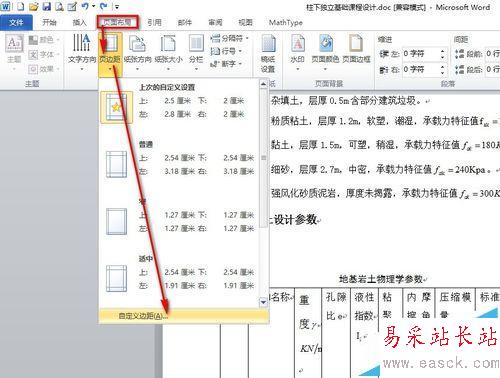The height and width of the screenshot is (378, 500).
Task: Click table header cell 孔隙比
Action: coord(336,306)
